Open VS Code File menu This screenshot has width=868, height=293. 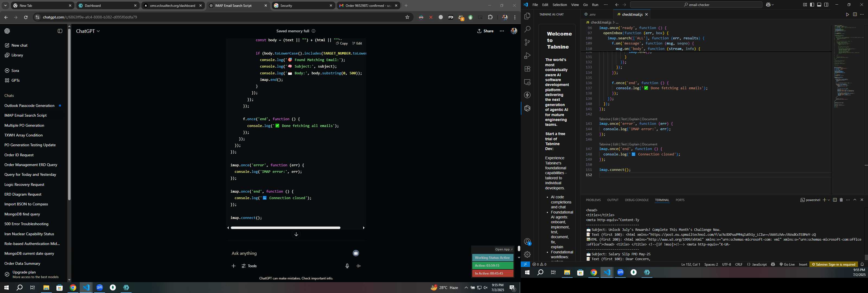535,5
